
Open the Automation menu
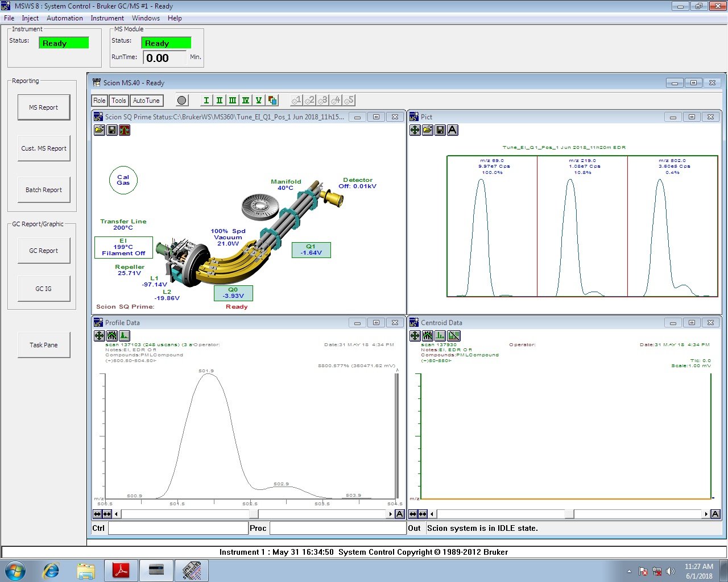tap(64, 18)
